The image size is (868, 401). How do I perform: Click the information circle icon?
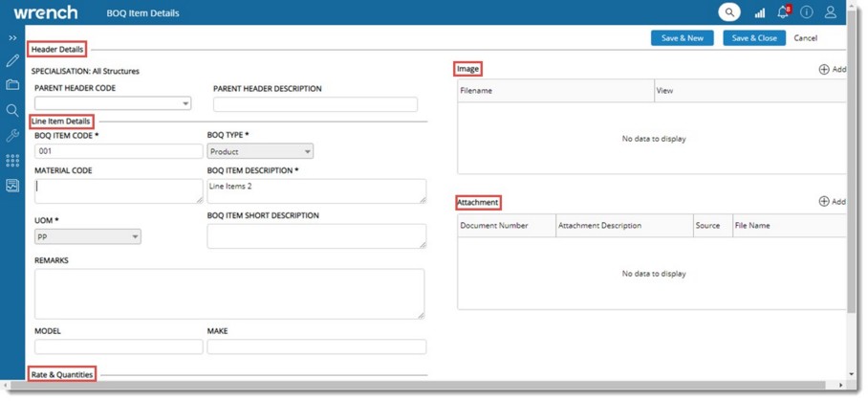coord(807,12)
